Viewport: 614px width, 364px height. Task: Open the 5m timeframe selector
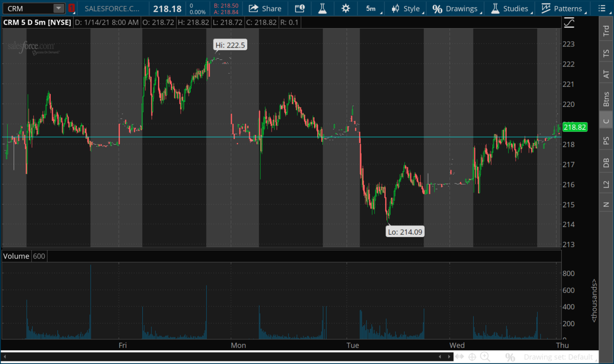point(371,8)
